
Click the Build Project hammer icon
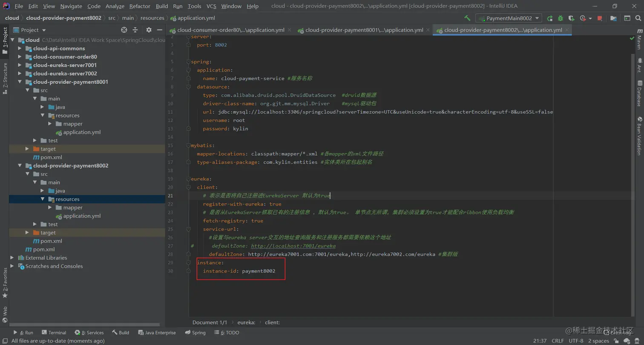pyautogui.click(x=467, y=18)
